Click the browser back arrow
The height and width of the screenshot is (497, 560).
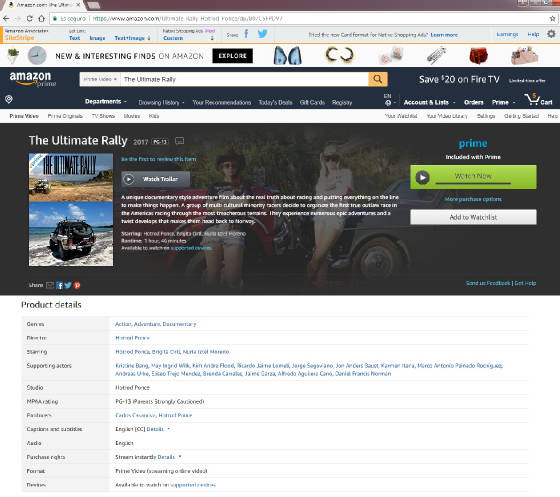point(6,19)
